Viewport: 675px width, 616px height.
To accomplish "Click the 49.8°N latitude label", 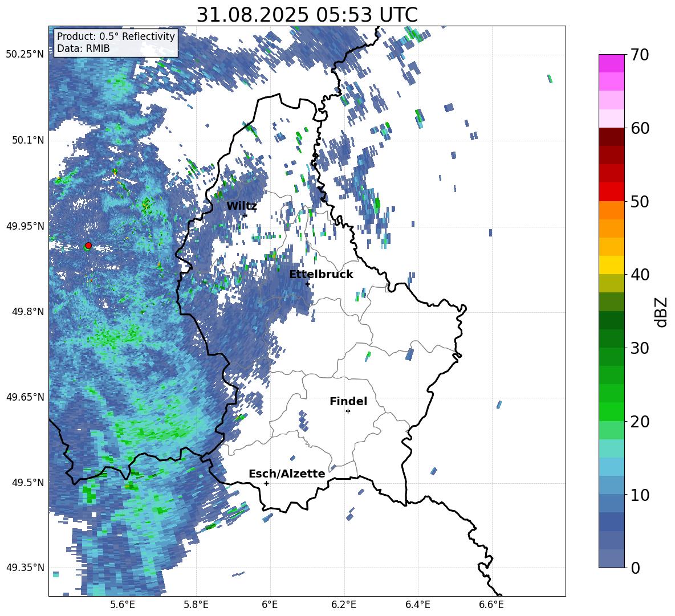I will 27,312.
